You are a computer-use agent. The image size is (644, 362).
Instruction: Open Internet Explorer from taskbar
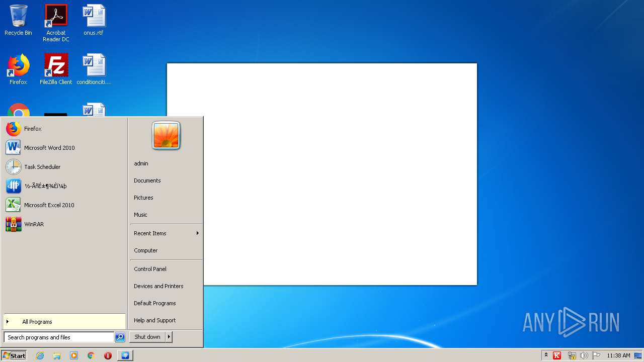click(x=40, y=355)
